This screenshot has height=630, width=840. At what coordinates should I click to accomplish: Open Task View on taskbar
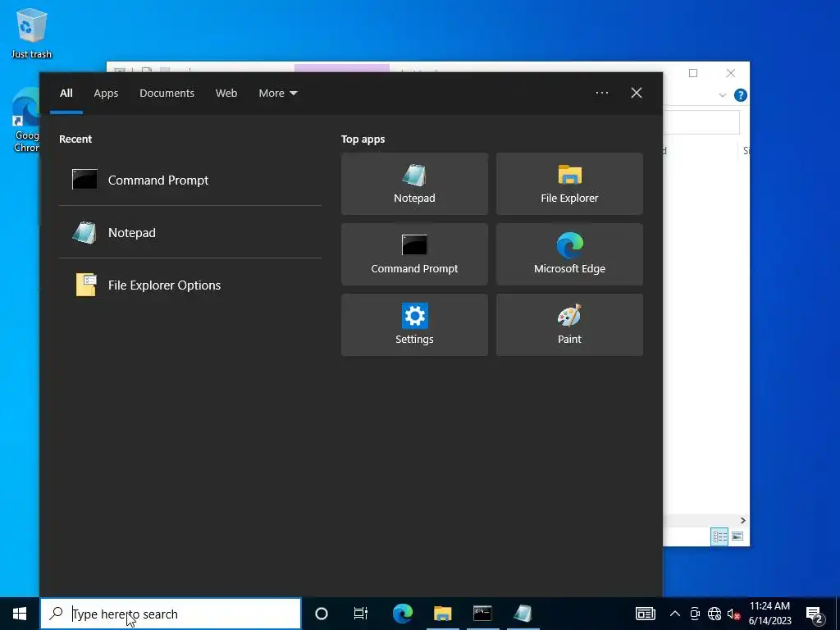[x=361, y=614]
